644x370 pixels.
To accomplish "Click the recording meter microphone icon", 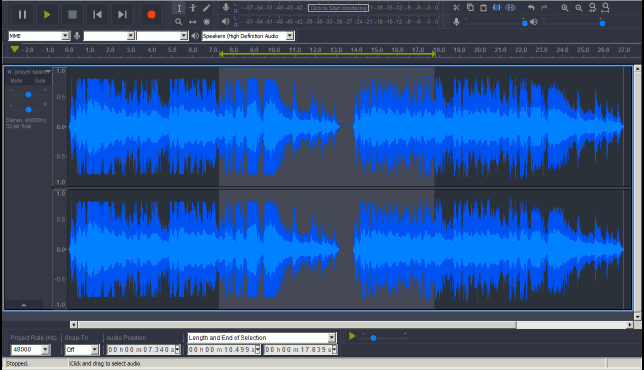I will tap(225, 7).
